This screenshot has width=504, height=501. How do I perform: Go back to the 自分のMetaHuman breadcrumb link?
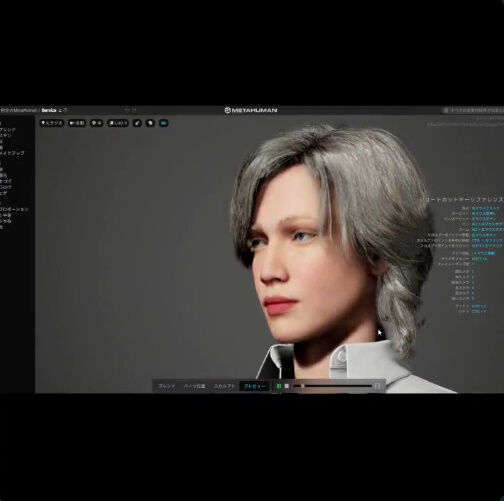click(19, 110)
